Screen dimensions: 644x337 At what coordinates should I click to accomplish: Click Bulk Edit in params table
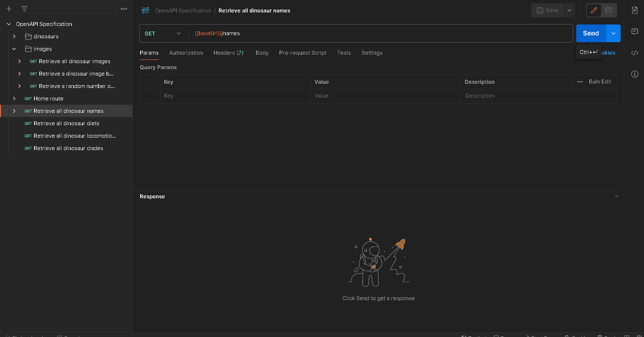pos(600,82)
